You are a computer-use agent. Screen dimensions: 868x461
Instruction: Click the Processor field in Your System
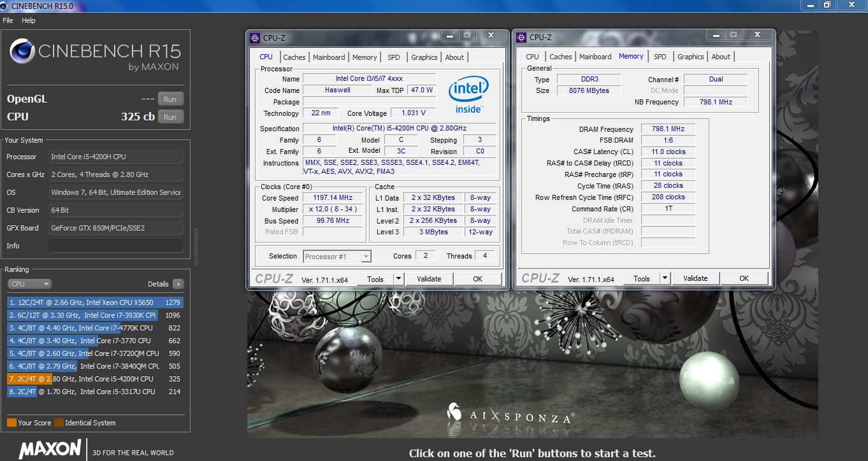[116, 157]
